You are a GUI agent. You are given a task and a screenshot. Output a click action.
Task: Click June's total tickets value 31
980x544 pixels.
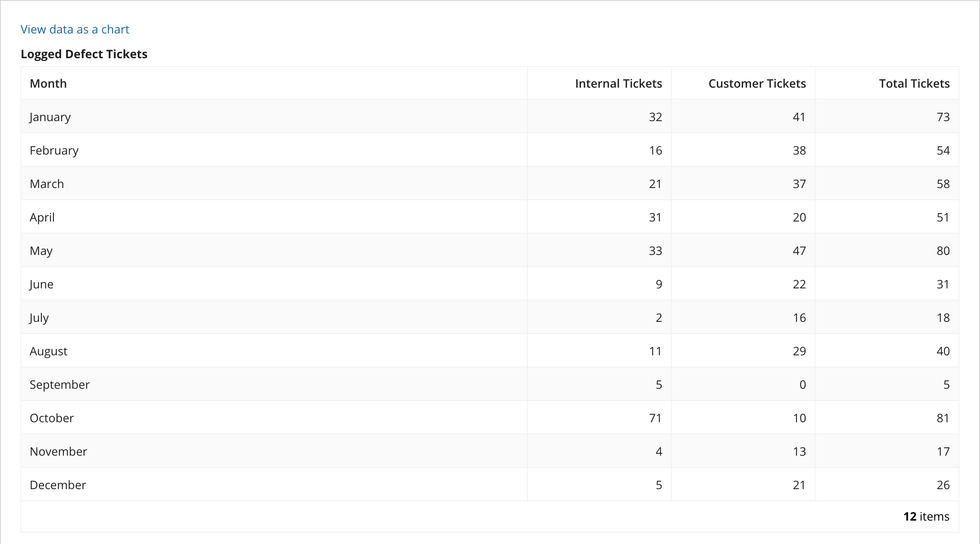click(943, 284)
